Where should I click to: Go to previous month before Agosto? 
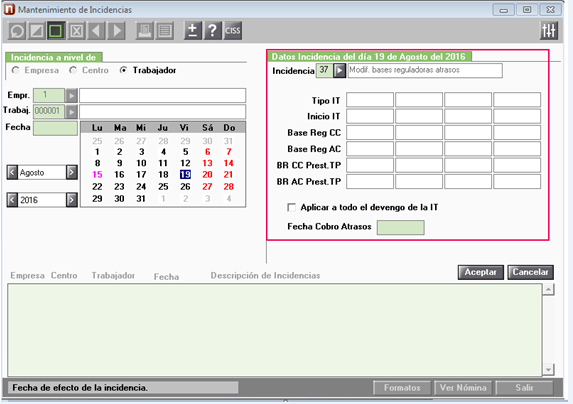click(12, 172)
